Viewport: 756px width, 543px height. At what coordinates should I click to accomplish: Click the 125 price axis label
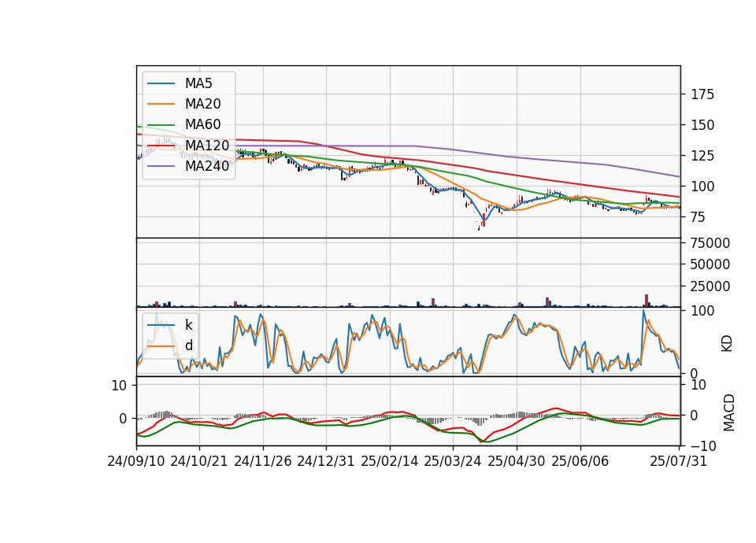(702, 156)
